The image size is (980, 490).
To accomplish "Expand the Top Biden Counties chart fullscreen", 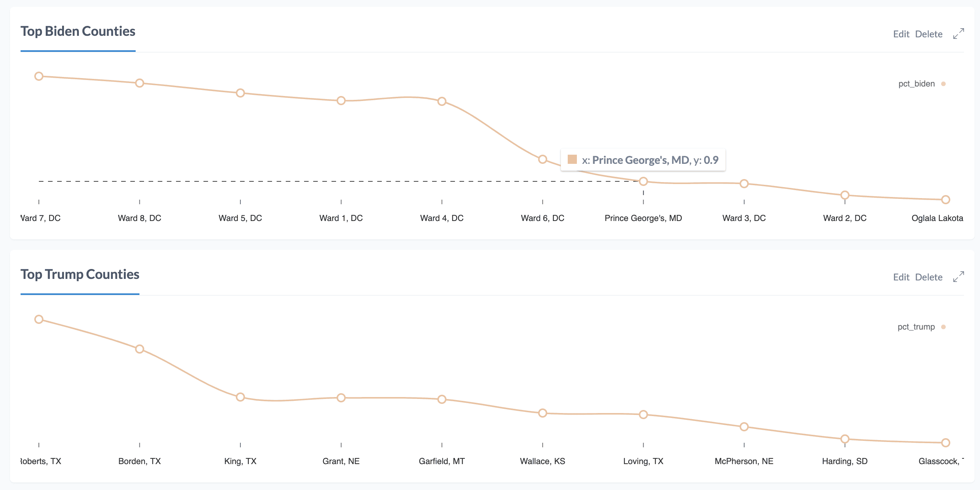I will (x=958, y=34).
